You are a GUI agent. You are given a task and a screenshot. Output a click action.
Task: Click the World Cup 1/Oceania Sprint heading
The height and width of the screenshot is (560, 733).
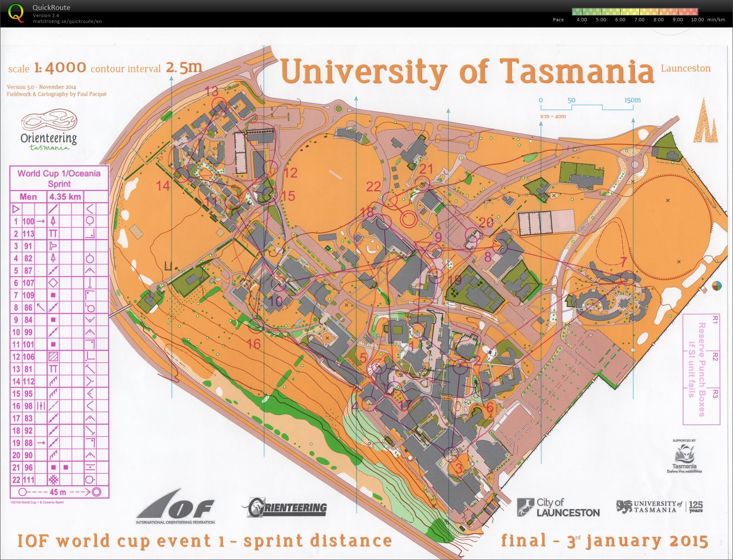click(59, 179)
